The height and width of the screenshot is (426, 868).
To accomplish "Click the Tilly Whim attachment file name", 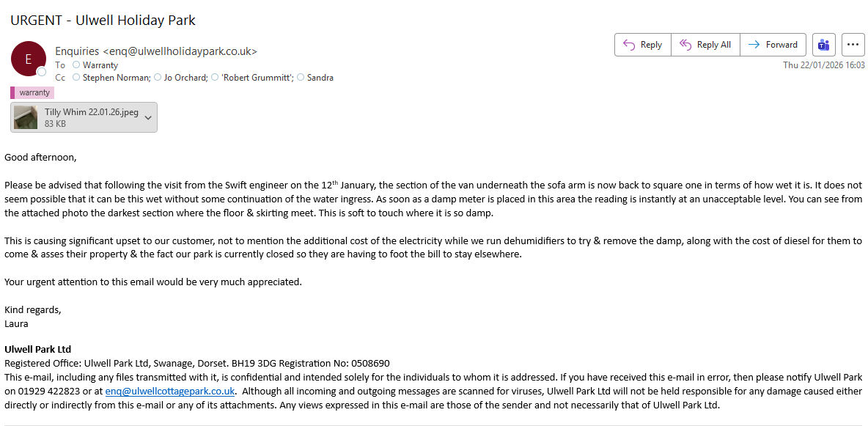I will pos(91,112).
